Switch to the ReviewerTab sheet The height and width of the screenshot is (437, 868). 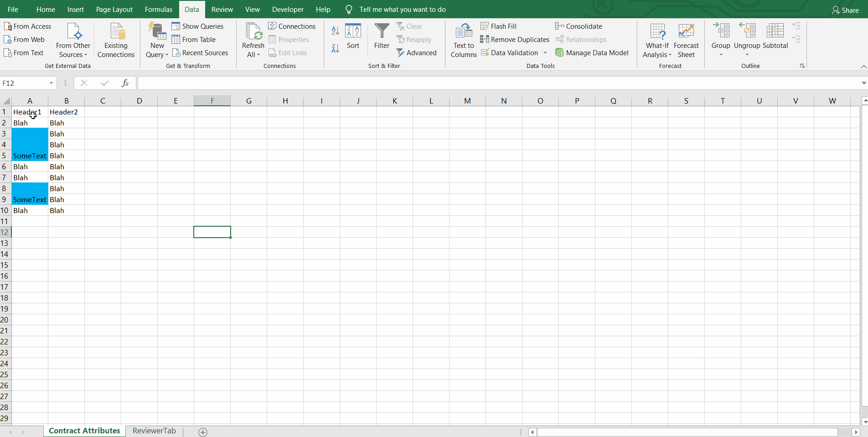click(154, 431)
